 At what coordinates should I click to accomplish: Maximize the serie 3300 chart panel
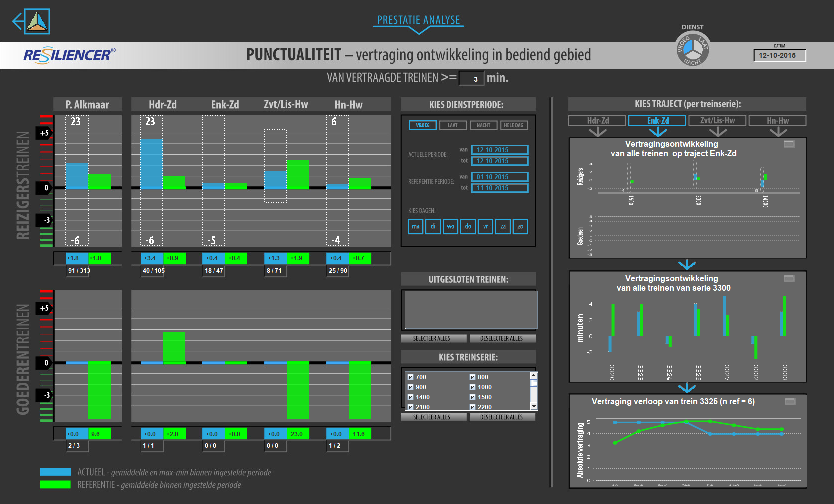tap(789, 278)
